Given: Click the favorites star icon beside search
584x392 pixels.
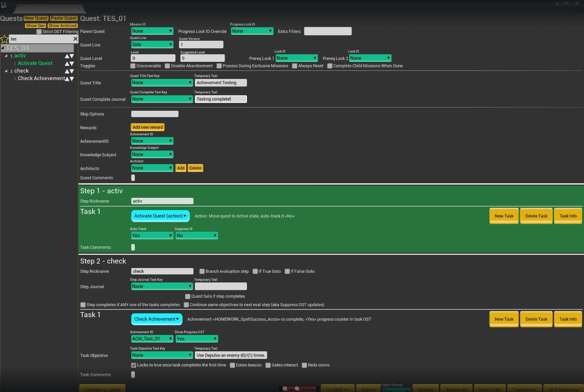Looking at the screenshot, I should tap(5, 39).
